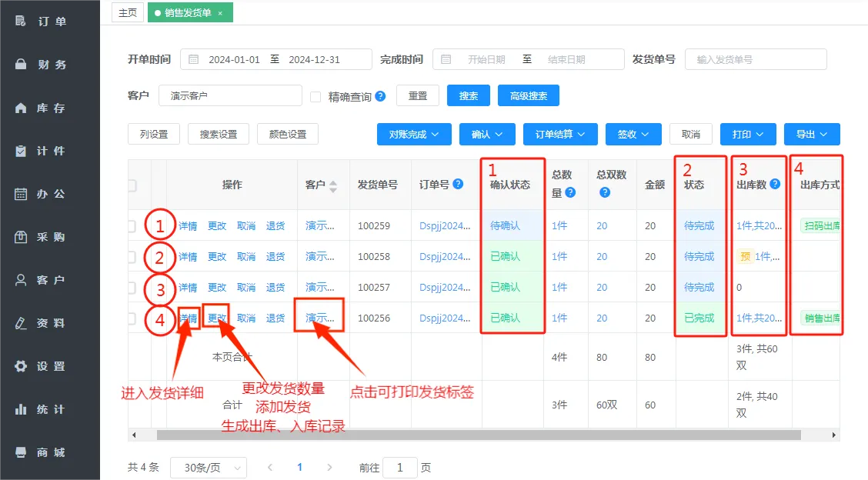Close the 销售发货单 tab

point(220,13)
